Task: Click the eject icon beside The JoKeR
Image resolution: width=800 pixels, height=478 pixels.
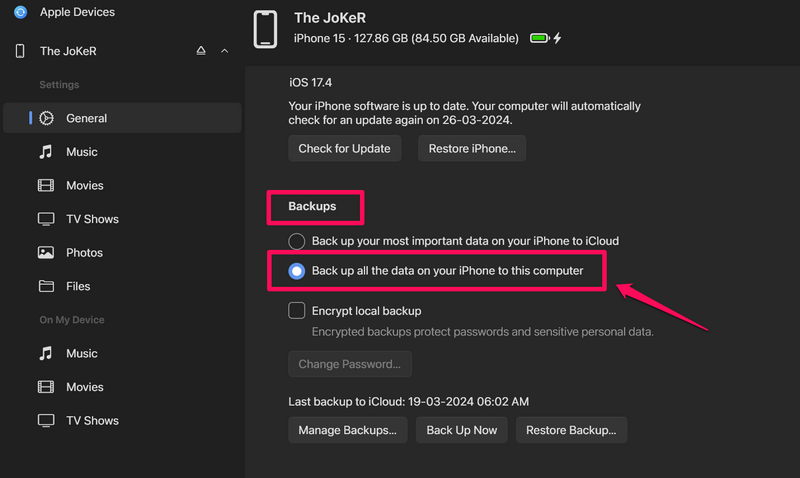Action: 201,51
